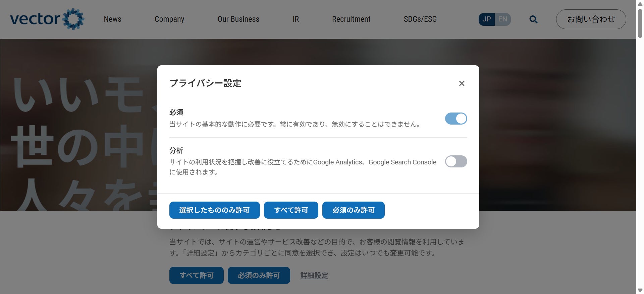Image resolution: width=644 pixels, height=294 pixels.
Task: Click the プライバシー設定 dialog title
Action: [x=205, y=83]
